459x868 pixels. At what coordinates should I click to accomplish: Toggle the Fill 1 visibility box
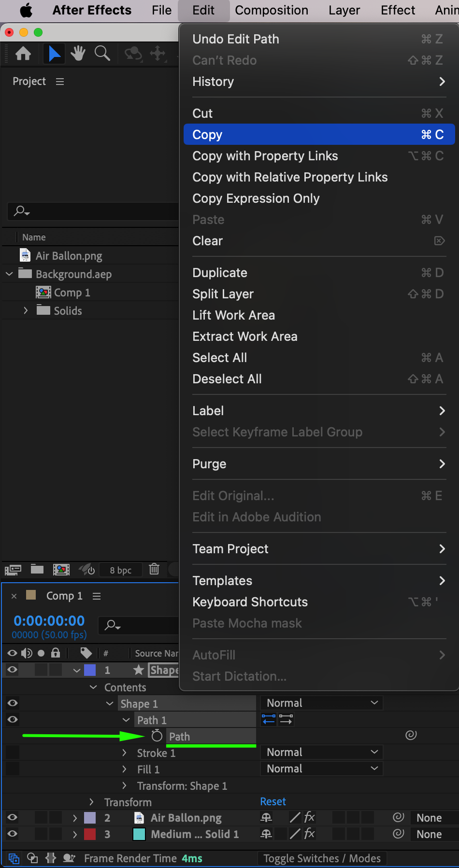[x=13, y=769]
